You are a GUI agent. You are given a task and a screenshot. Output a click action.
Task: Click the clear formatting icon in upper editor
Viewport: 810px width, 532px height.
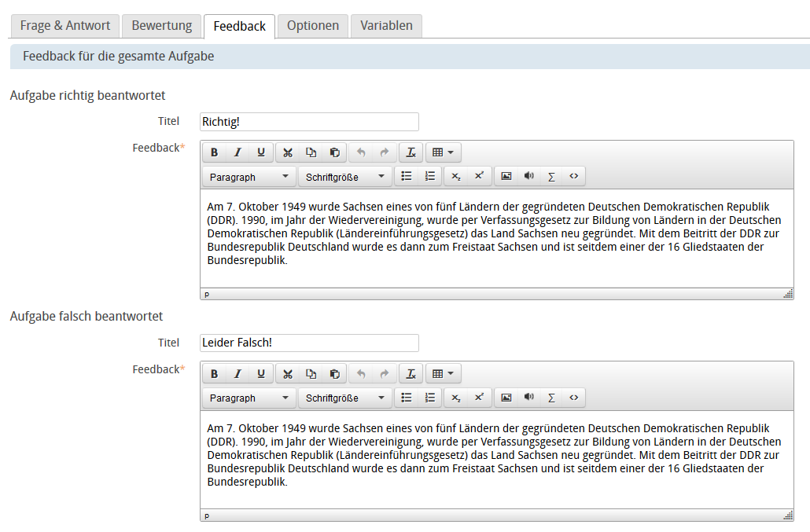[411, 152]
